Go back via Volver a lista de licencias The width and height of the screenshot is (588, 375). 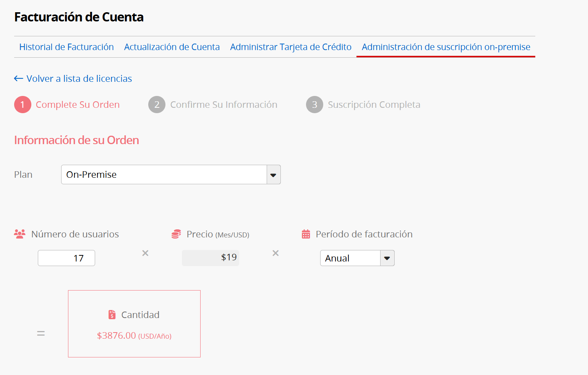click(x=79, y=79)
